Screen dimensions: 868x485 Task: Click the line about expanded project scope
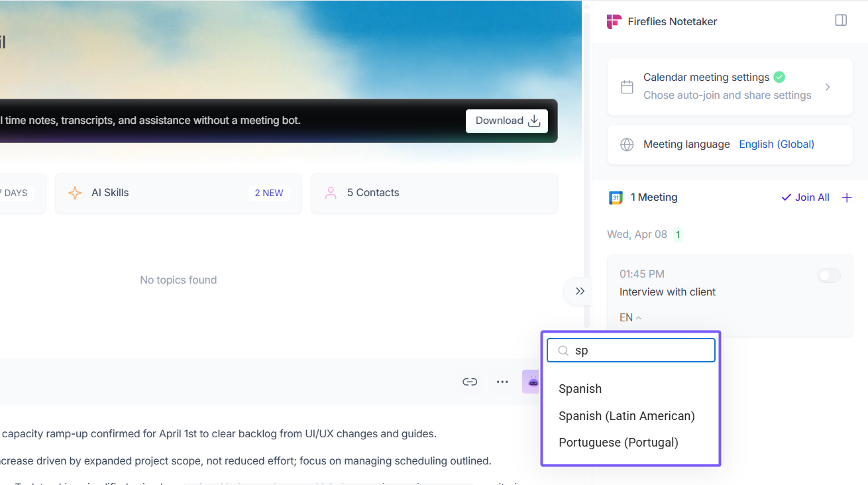246,461
